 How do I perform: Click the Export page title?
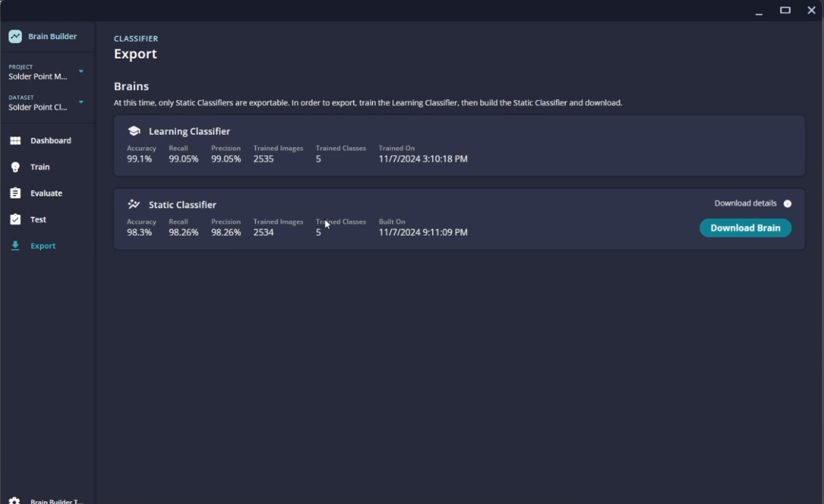click(135, 54)
